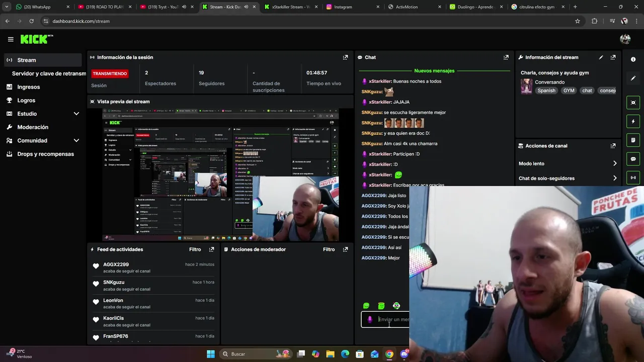Pop out the Feed de actividades panel
This screenshot has height=362, width=644.
[211, 249]
